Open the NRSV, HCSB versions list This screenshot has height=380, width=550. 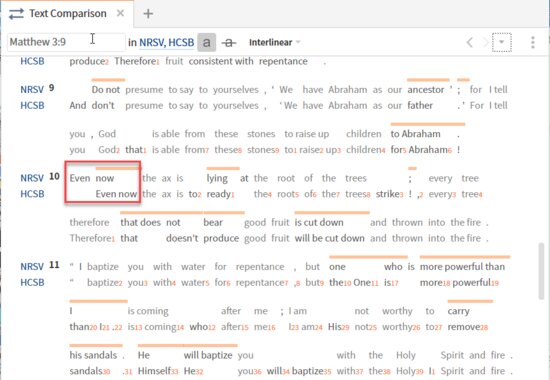pyautogui.click(x=167, y=42)
